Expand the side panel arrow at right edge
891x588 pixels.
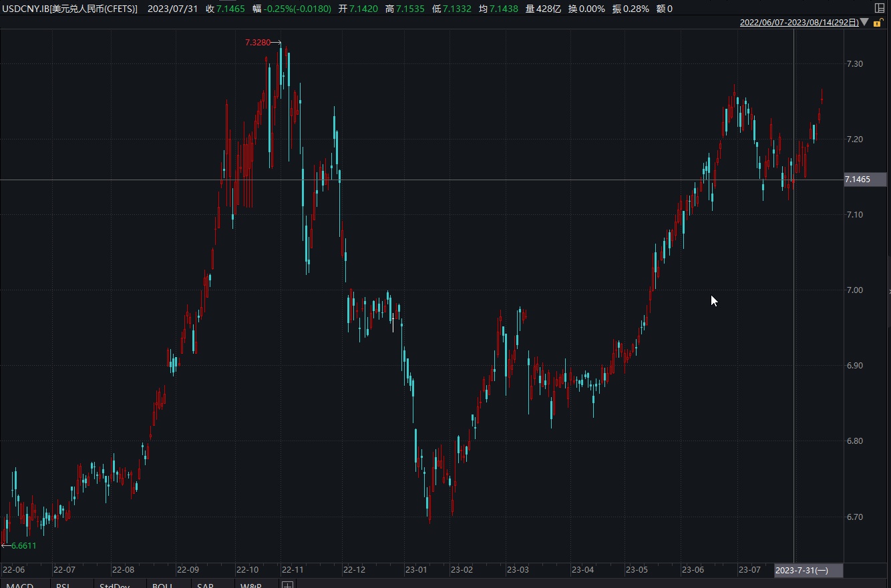[x=888, y=292]
